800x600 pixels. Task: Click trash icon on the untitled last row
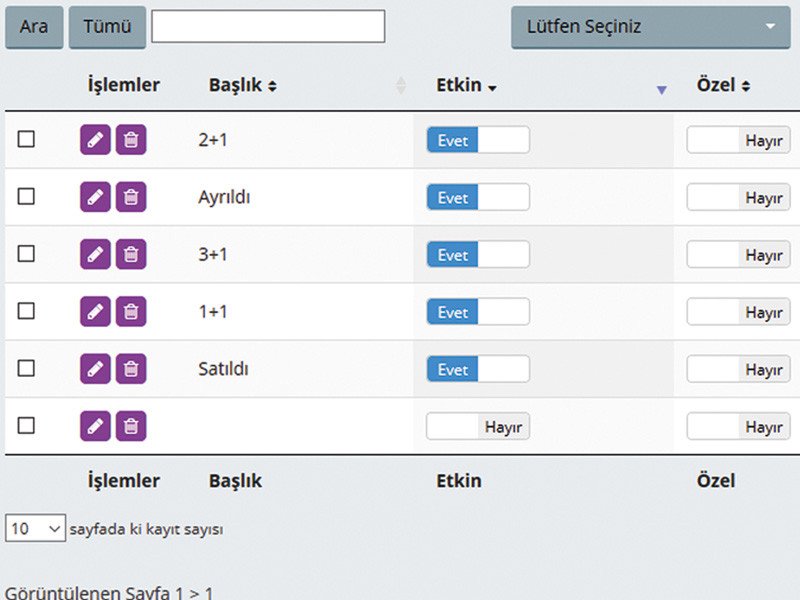click(x=131, y=426)
